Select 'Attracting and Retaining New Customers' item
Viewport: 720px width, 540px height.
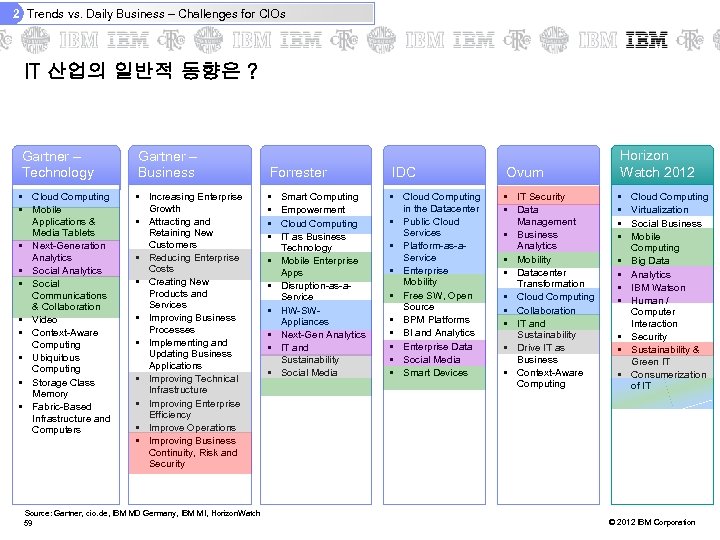point(181,233)
